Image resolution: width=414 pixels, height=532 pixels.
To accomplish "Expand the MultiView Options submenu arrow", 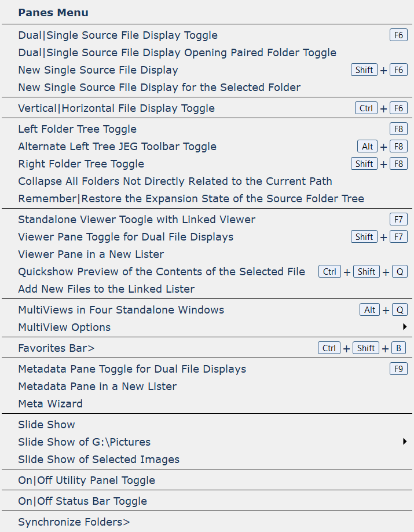I will [x=405, y=327].
